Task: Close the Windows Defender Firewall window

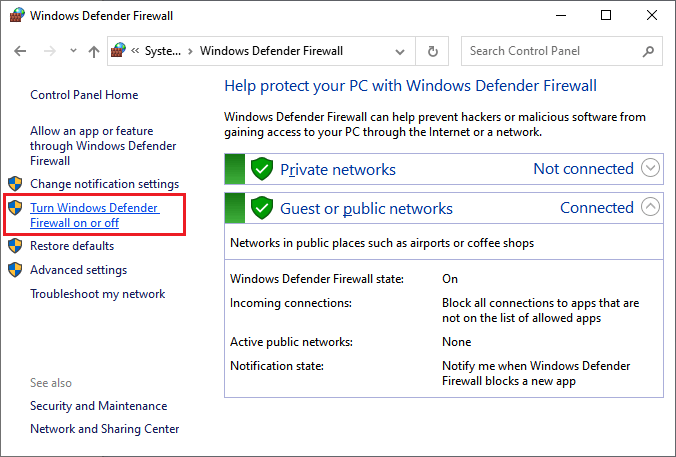Action: (652, 16)
